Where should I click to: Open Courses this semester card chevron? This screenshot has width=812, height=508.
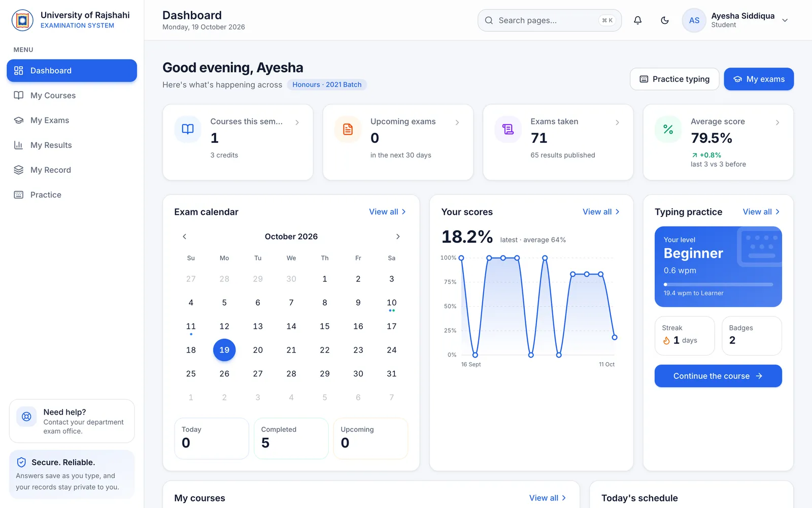click(297, 122)
